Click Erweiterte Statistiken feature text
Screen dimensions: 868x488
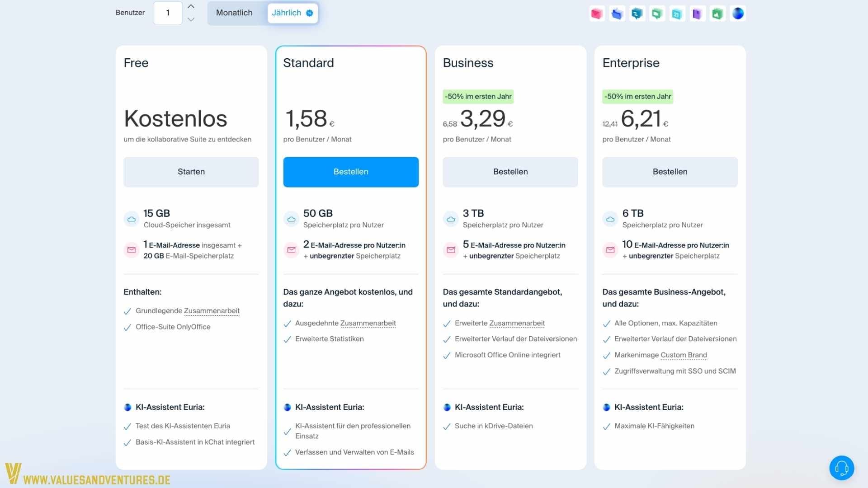(x=329, y=339)
